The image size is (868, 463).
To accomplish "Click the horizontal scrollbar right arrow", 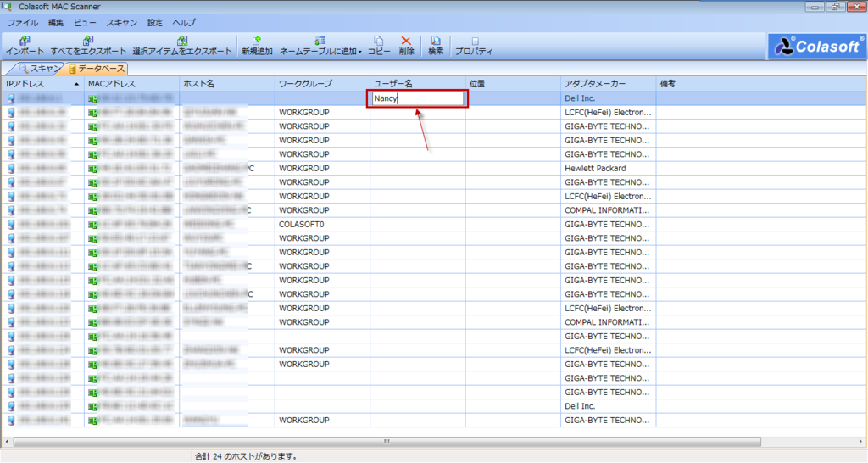I will (x=861, y=442).
